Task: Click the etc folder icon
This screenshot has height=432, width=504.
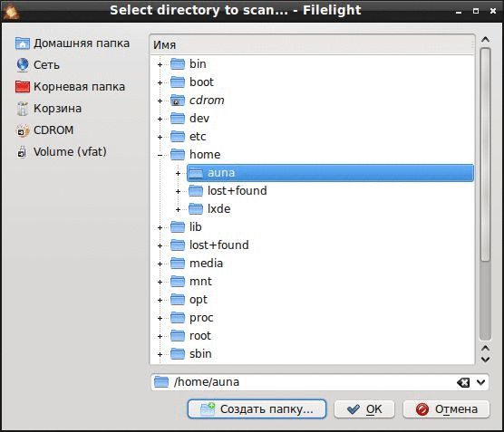Action: click(178, 137)
